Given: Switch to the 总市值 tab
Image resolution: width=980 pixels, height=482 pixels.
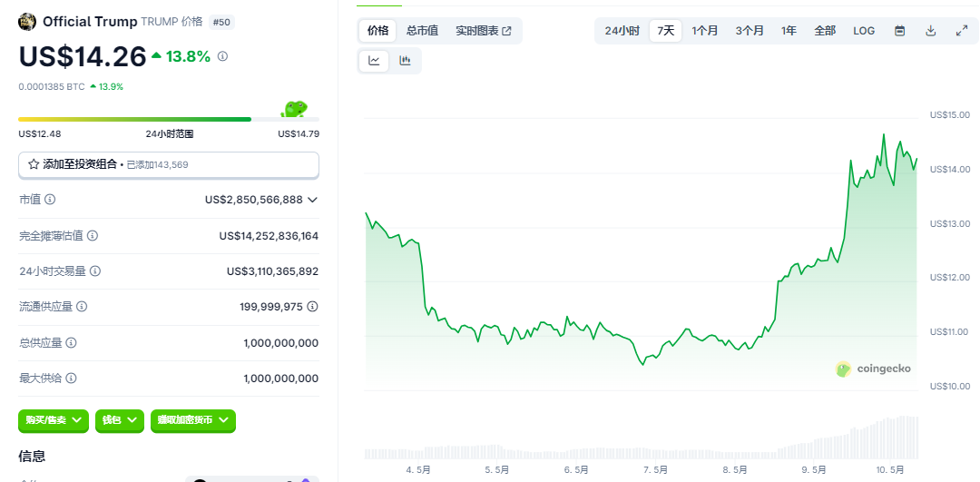Looking at the screenshot, I should 422,31.
